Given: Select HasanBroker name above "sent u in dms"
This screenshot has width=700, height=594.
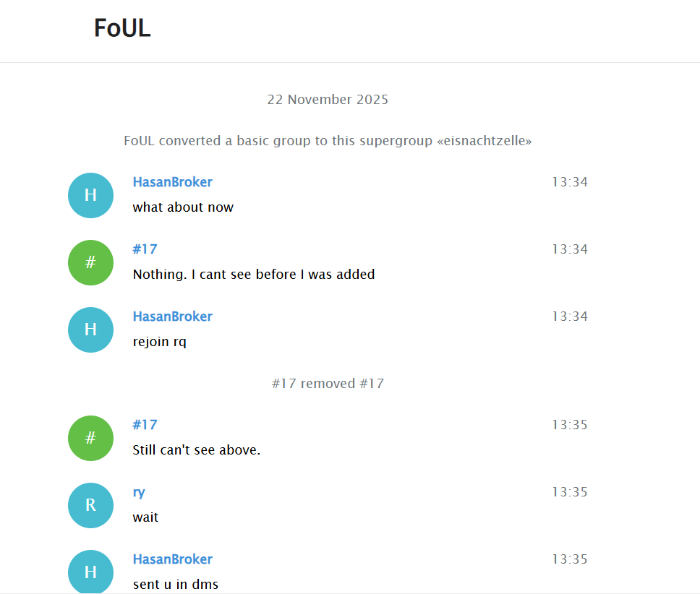Looking at the screenshot, I should point(172,559).
